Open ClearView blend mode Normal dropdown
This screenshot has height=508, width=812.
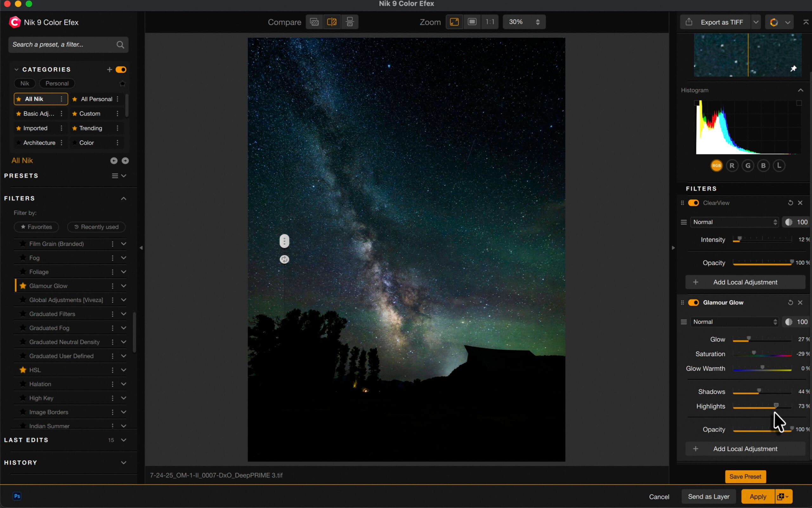coord(735,223)
